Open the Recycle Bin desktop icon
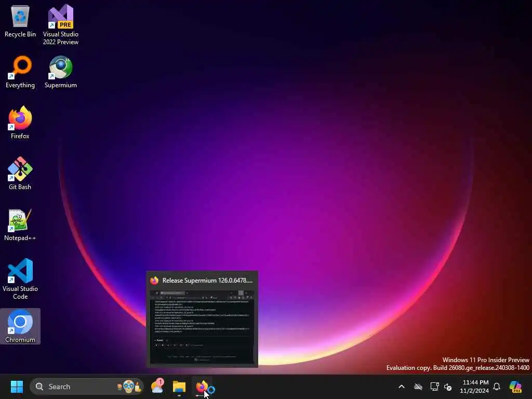This screenshot has height=399, width=532. tap(20, 21)
